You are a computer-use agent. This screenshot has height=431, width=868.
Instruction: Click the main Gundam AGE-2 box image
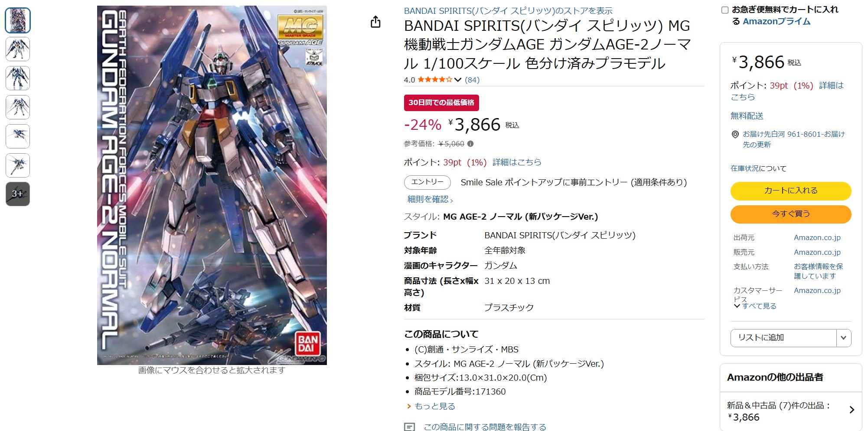(x=212, y=185)
